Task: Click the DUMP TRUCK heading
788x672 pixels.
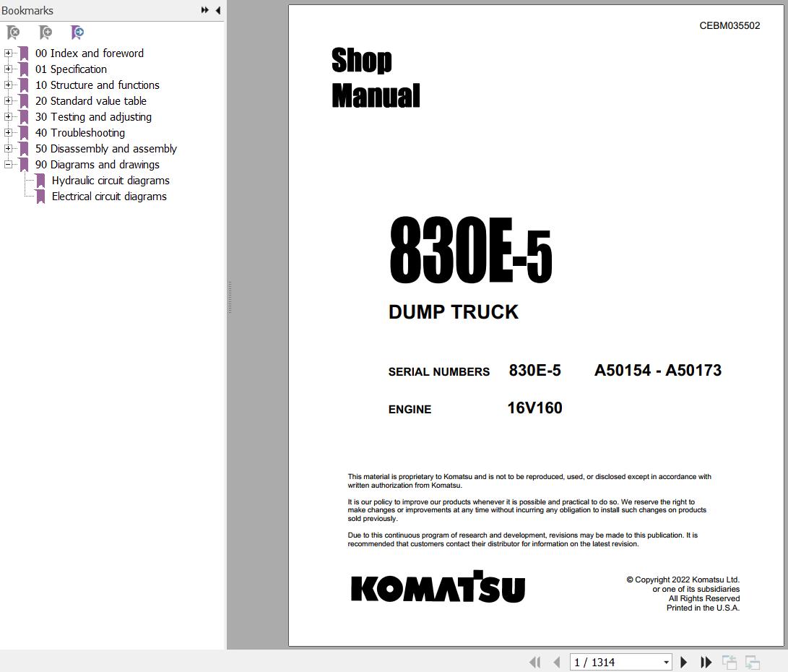Action: pyautogui.click(x=454, y=312)
